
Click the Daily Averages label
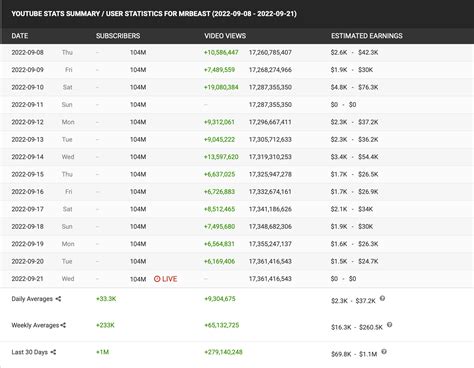[x=32, y=299]
